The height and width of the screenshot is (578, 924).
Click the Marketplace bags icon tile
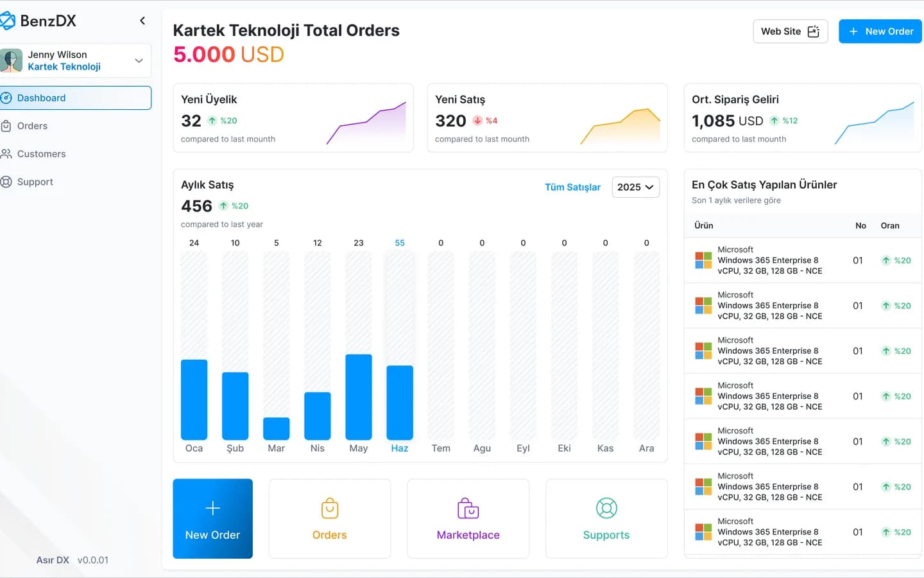tap(468, 518)
